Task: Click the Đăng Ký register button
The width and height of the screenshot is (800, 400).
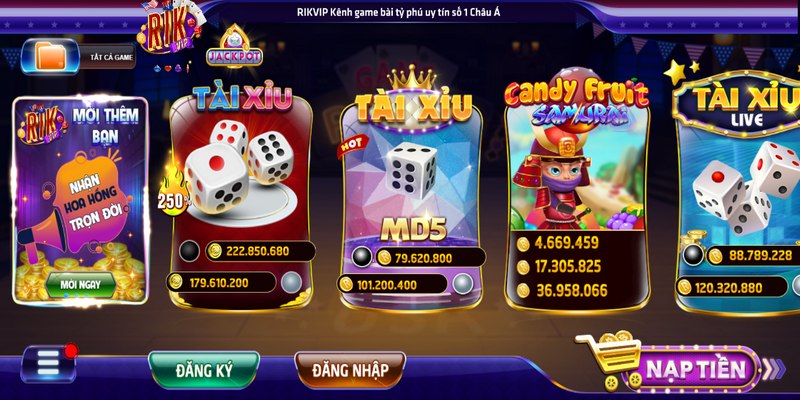Action: coord(204,370)
